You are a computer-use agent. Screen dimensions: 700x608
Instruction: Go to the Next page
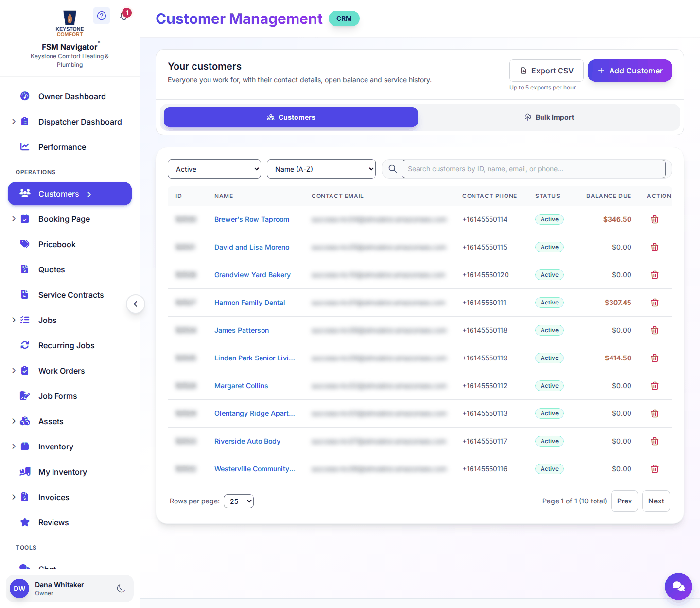click(656, 501)
